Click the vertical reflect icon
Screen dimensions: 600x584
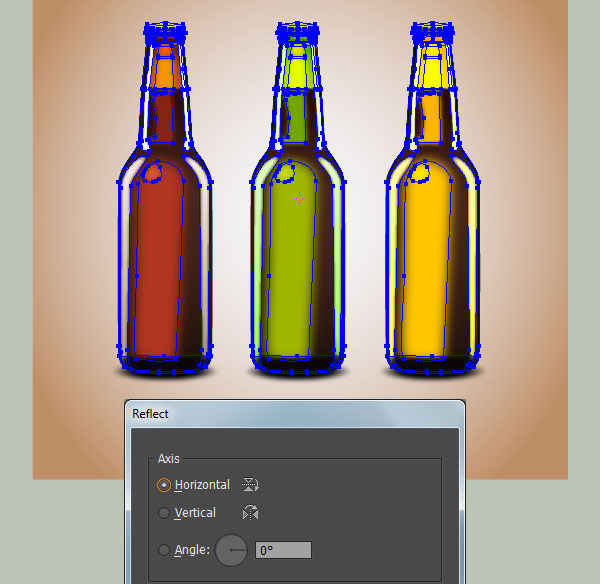250,513
